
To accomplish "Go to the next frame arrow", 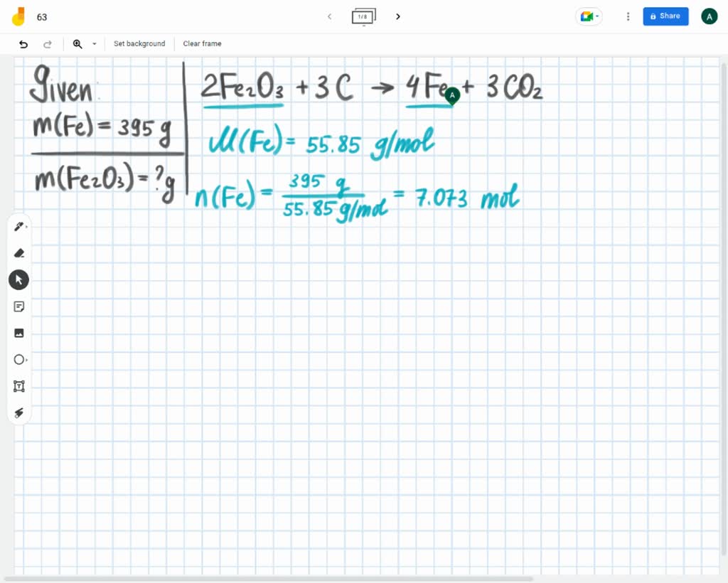I will 397,16.
